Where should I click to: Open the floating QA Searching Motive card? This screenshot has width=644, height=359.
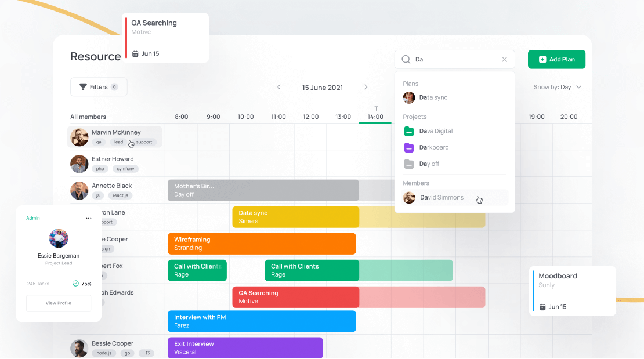165,38
